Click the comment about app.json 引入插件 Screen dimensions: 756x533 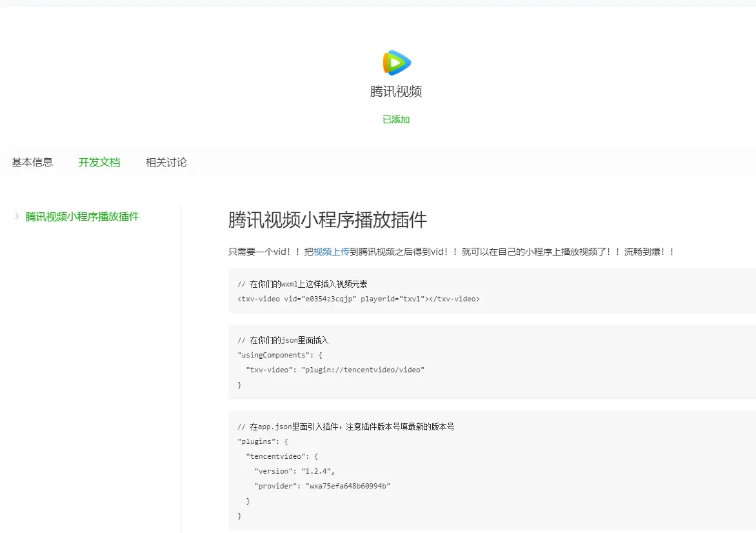[346, 427]
